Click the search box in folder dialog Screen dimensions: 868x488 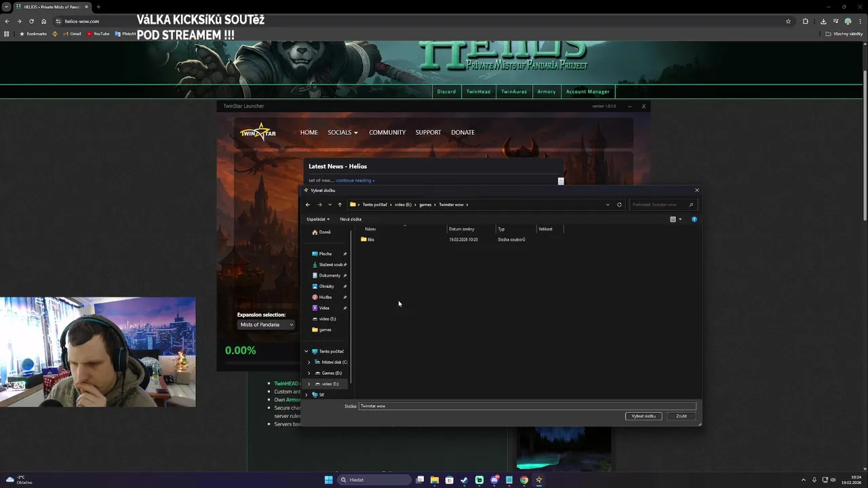point(663,205)
